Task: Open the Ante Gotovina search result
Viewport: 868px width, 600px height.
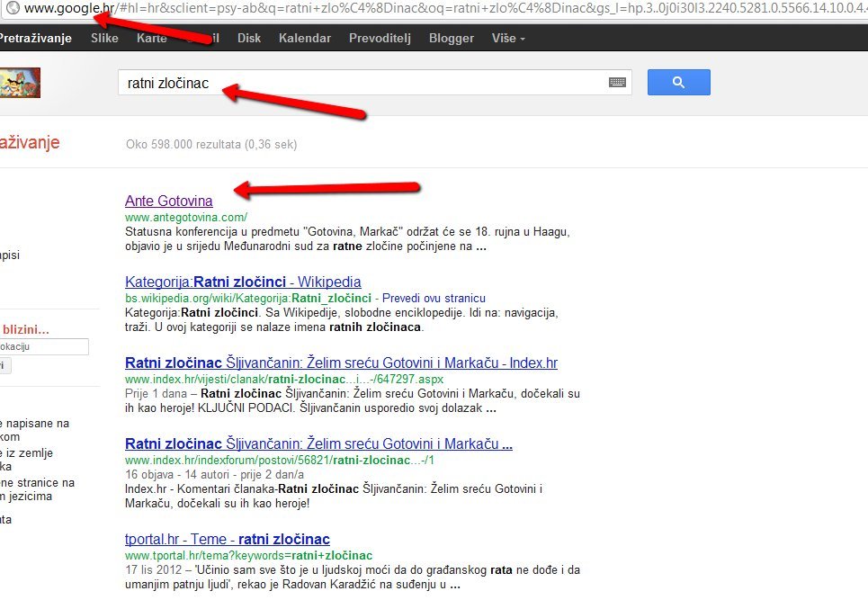Action: coord(169,201)
